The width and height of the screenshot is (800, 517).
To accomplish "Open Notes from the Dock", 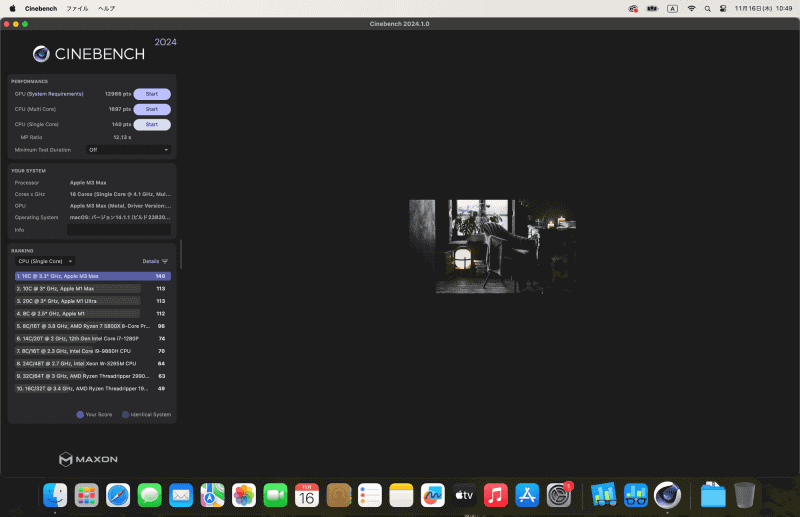I will (x=401, y=495).
